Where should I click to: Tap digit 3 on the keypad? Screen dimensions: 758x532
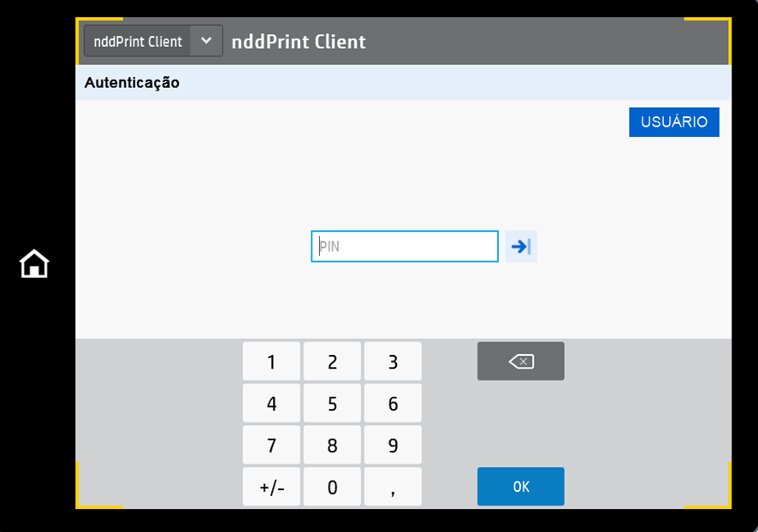(393, 362)
